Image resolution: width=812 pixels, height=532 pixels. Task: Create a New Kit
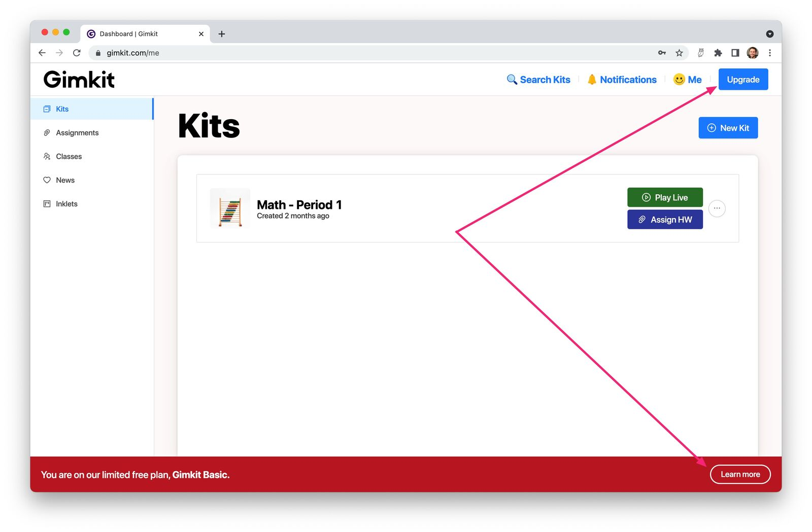728,128
